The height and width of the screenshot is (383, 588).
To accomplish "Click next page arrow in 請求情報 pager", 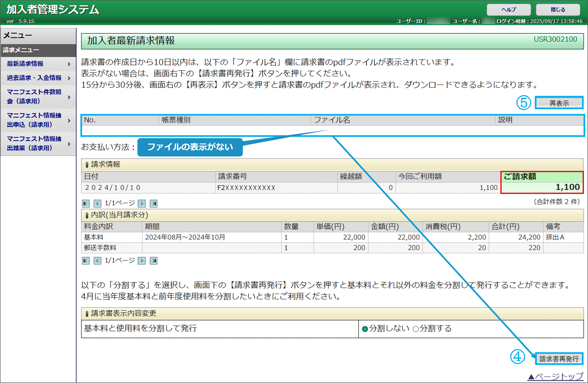I will pyautogui.click(x=142, y=203).
